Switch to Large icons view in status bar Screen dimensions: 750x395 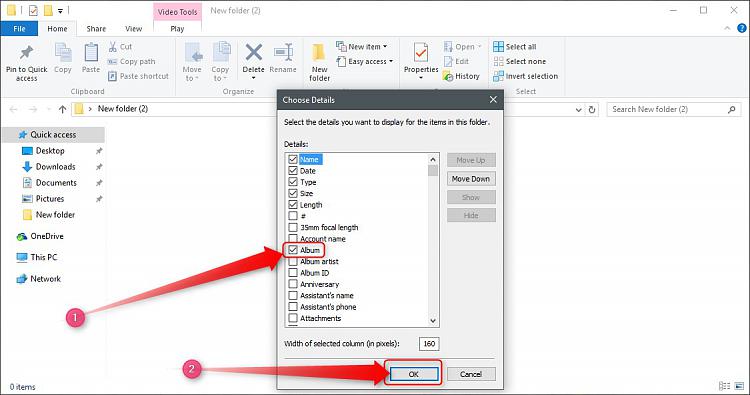pos(740,386)
